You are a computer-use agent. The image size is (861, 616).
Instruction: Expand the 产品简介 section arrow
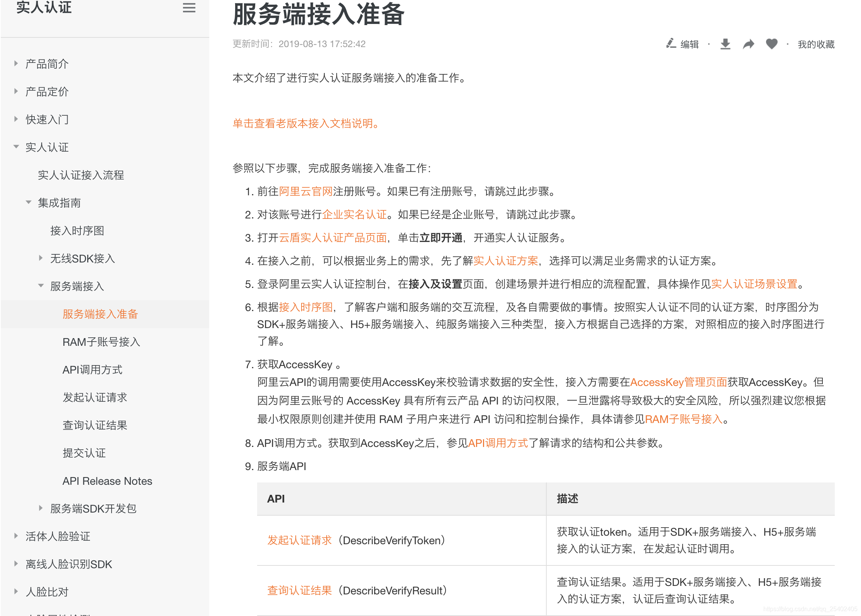16,64
